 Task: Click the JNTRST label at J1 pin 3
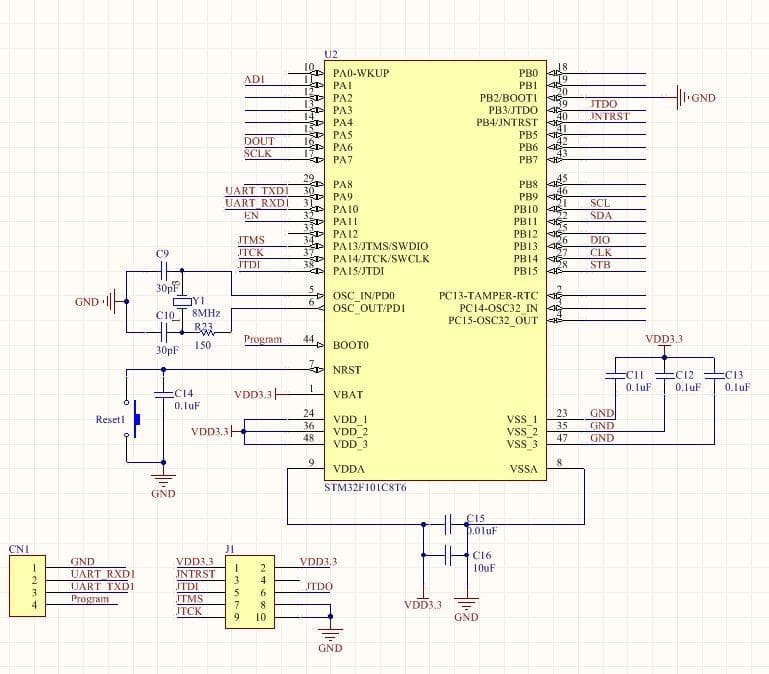tap(195, 574)
